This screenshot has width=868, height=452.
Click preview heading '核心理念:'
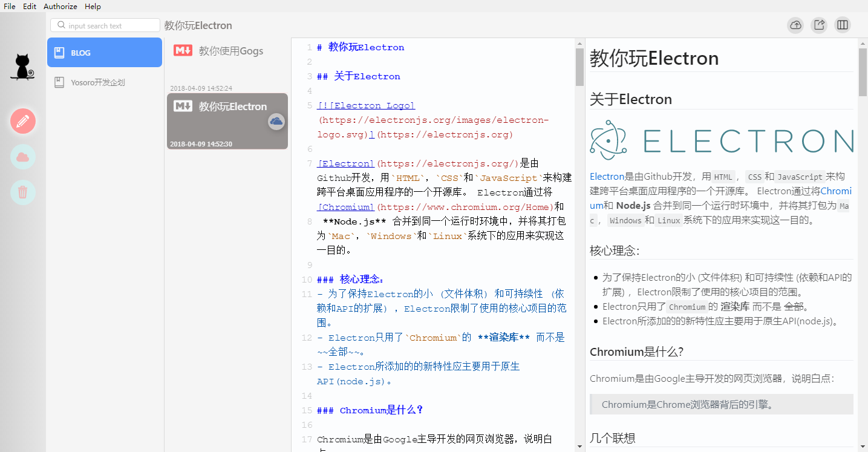(x=615, y=251)
